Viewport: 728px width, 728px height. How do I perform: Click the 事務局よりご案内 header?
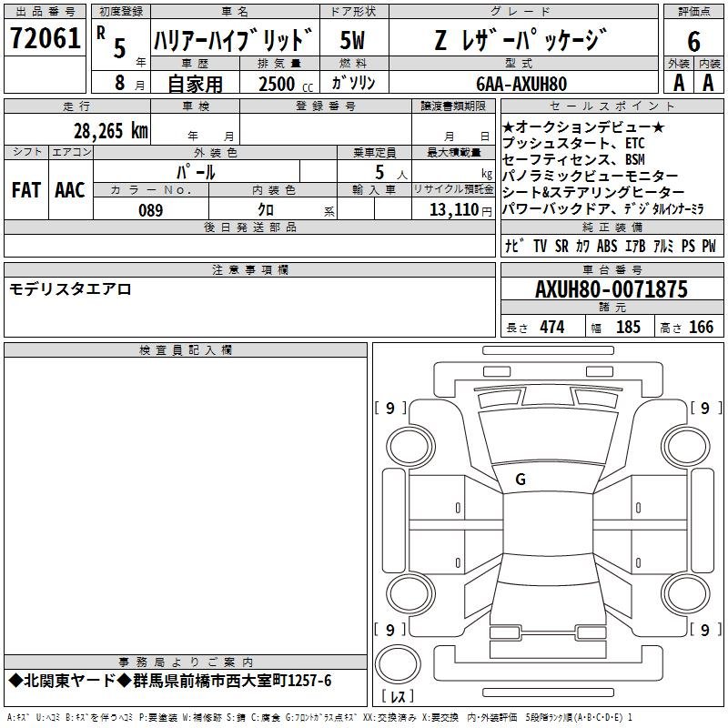(x=186, y=662)
